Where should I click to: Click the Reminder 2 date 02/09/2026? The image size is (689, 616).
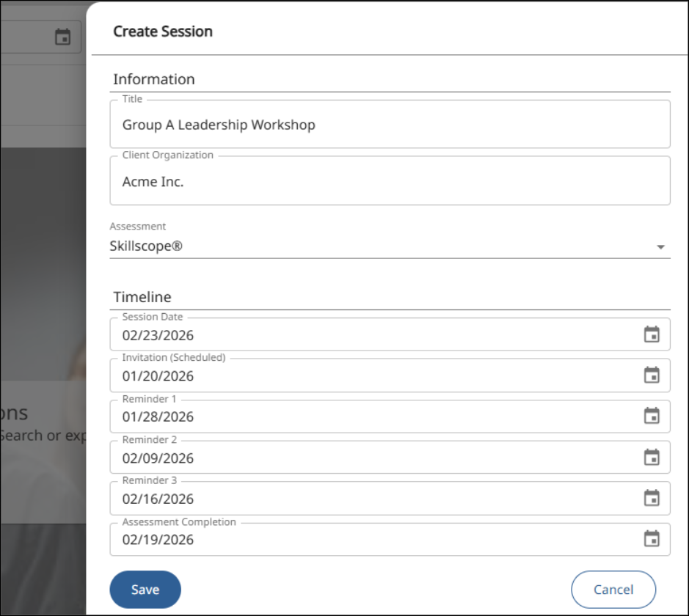[158, 458]
